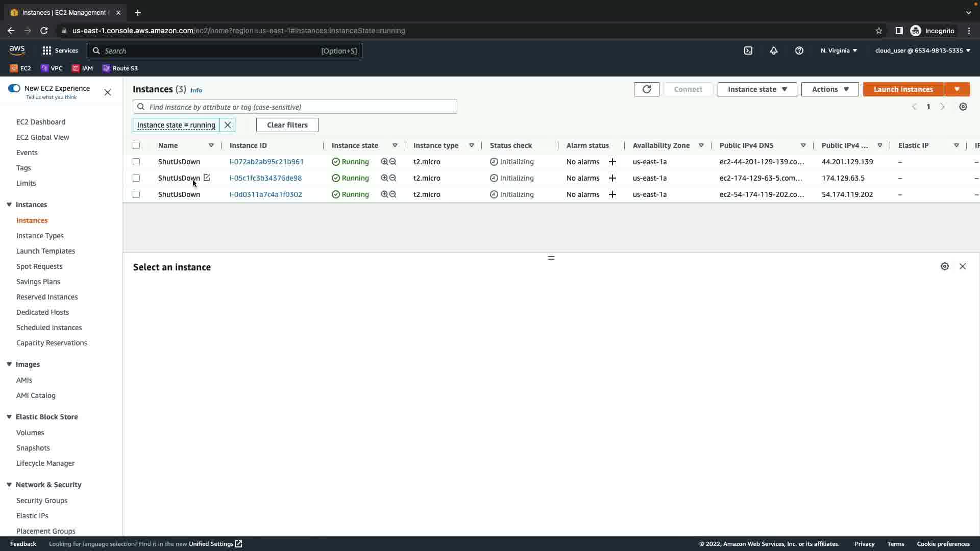Toggle the New EC2 Experience switch
980x551 pixels.
coord(14,88)
